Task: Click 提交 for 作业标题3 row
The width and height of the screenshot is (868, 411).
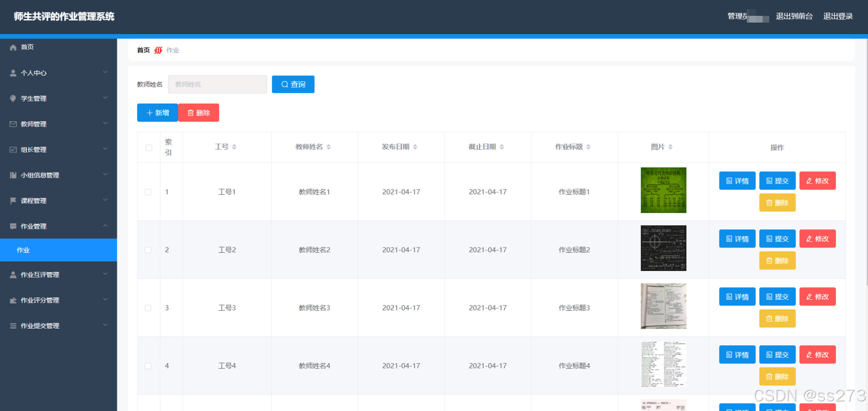Action: (777, 297)
